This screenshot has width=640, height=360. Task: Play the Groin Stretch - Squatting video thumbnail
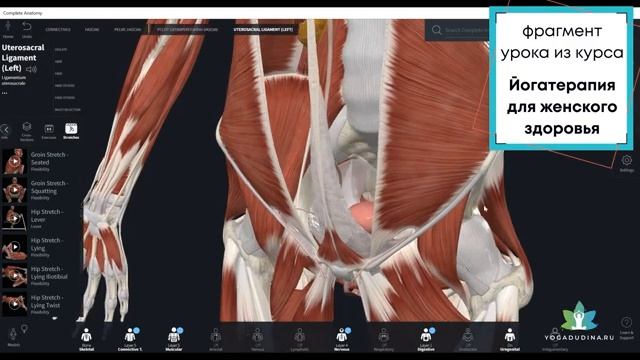tap(15, 190)
